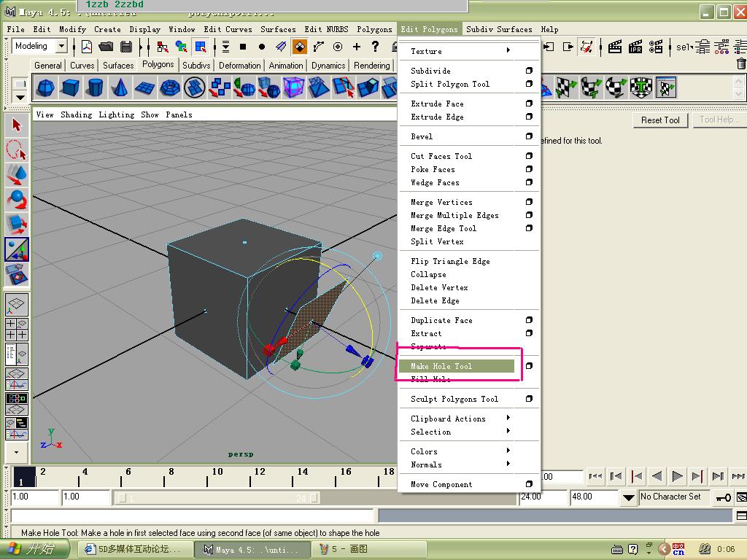Screen dimensions: 747x560
Task: Expand the Colors submenu
Action: pos(508,451)
